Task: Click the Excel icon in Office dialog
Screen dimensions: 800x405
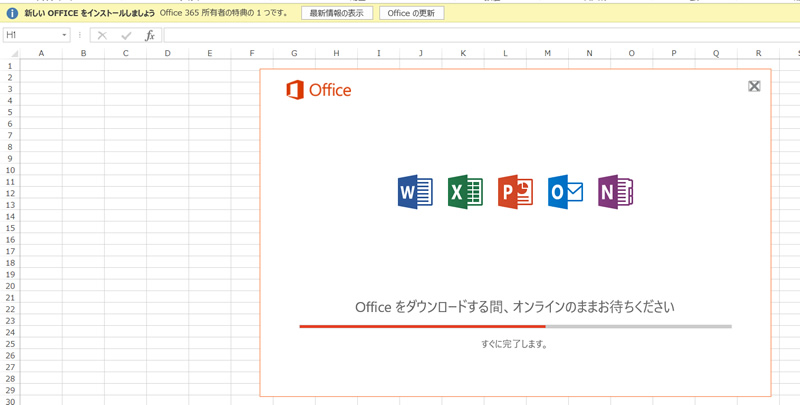Action: tap(465, 192)
